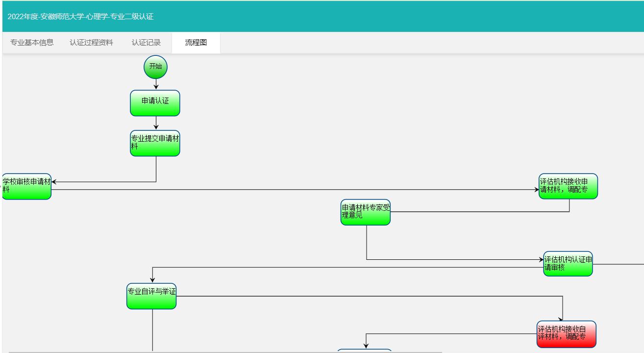Click the arrowhead entering 学校审核申请材料
Image resolution: width=644 pixels, height=353 pixels.
(x=54, y=182)
